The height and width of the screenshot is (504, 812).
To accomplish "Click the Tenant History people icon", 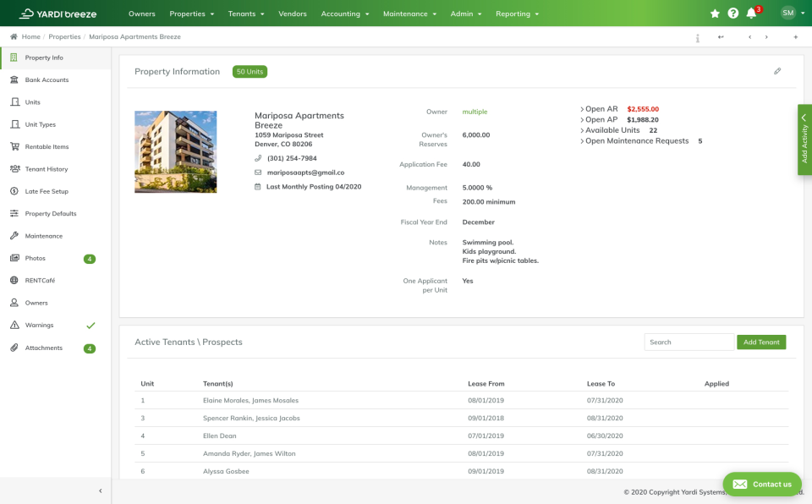I will [15, 169].
